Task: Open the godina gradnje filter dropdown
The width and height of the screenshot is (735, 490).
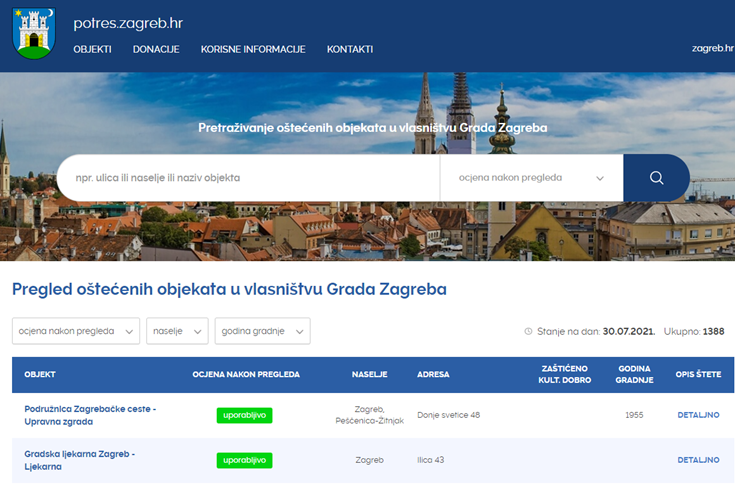Action: coord(262,331)
